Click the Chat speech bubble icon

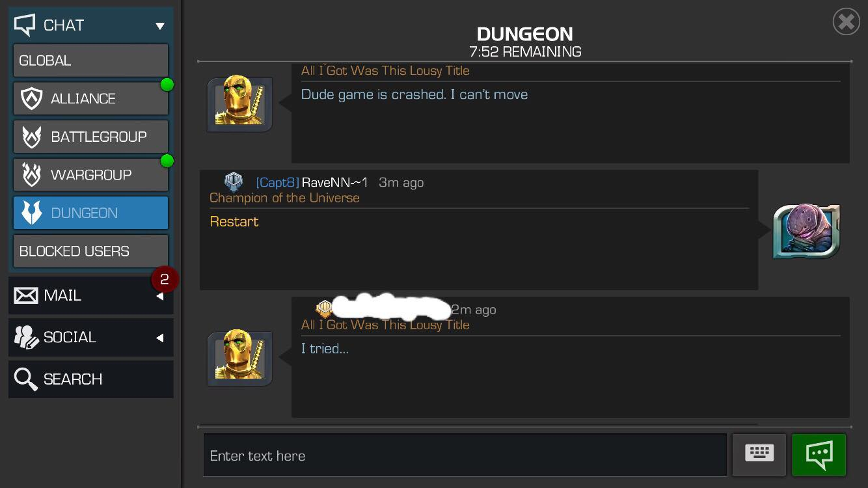25,25
